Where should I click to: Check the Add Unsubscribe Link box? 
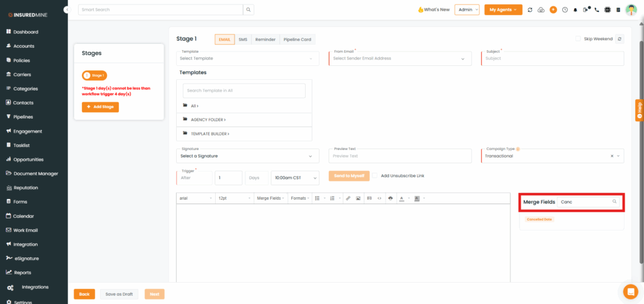[375, 176]
